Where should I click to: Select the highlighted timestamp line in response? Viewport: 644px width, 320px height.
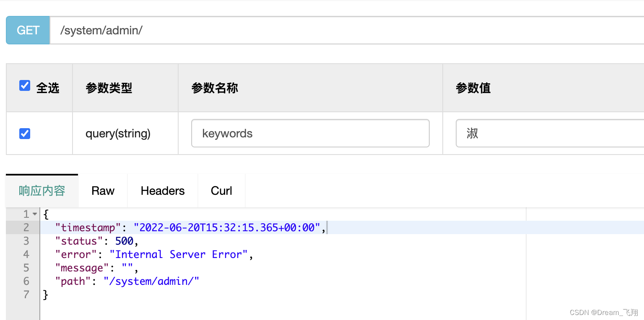pyautogui.click(x=184, y=227)
